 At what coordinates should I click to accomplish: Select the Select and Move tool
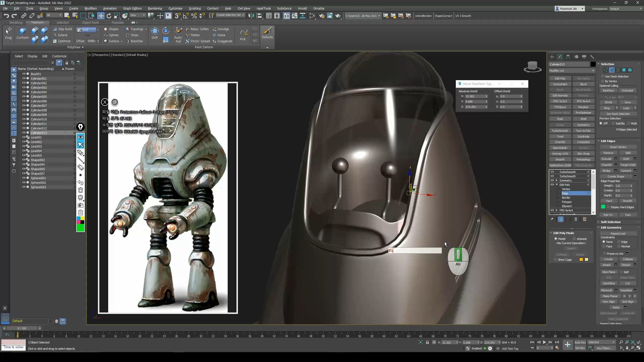101,16
